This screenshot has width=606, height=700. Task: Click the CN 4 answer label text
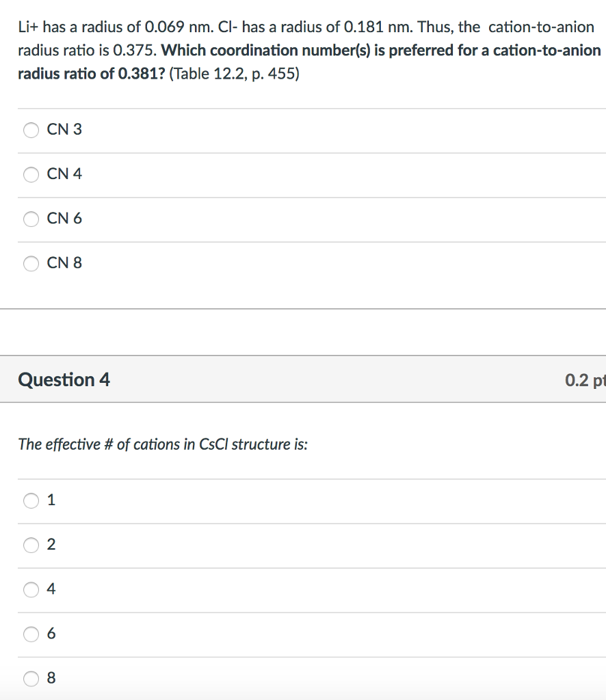pos(64,174)
